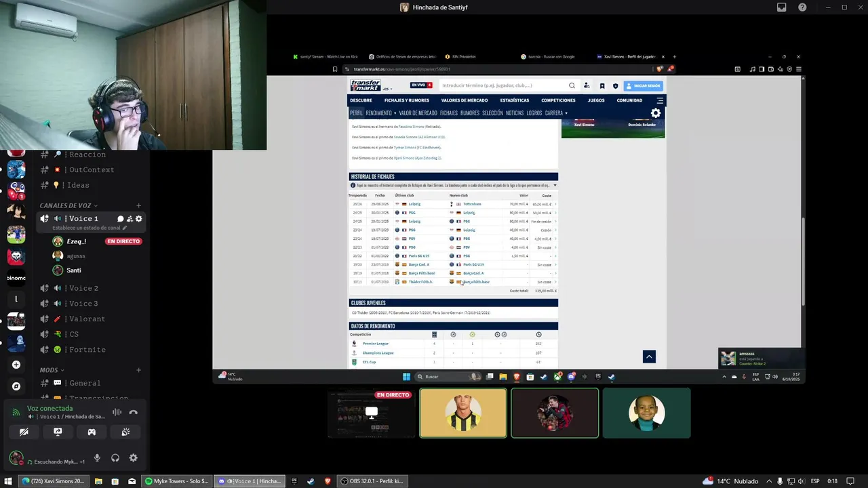868x488 pixels.
Task: Open Transfermarkt page settings gear
Action: pyautogui.click(x=656, y=113)
